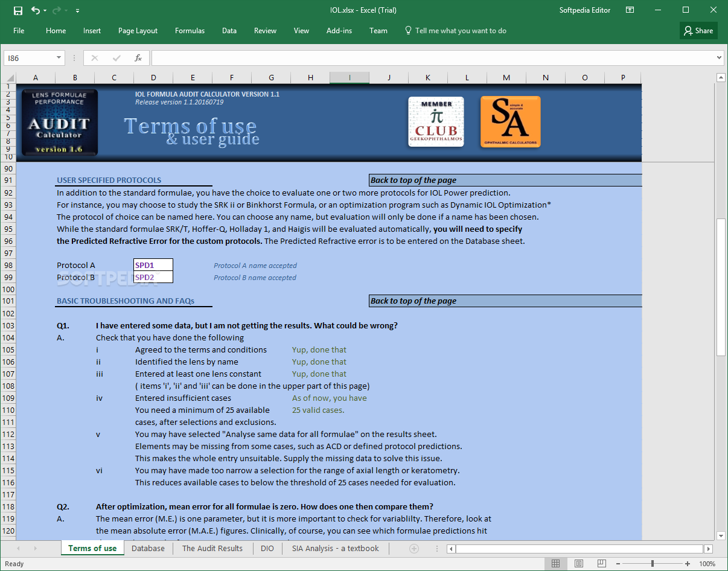Expand the formula bar with the chevron
The height and width of the screenshot is (571, 728).
pos(718,58)
